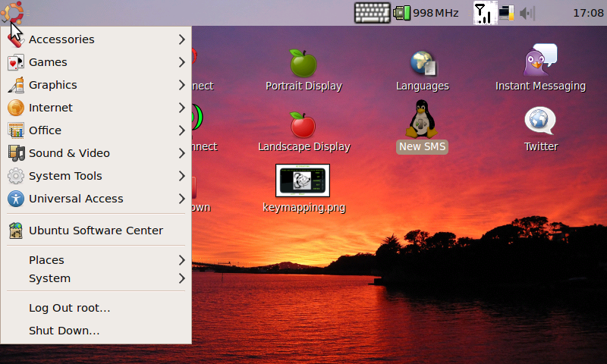The width and height of the screenshot is (607, 364).
Task: Click the on-screen keyboard panel icon
Action: click(372, 13)
